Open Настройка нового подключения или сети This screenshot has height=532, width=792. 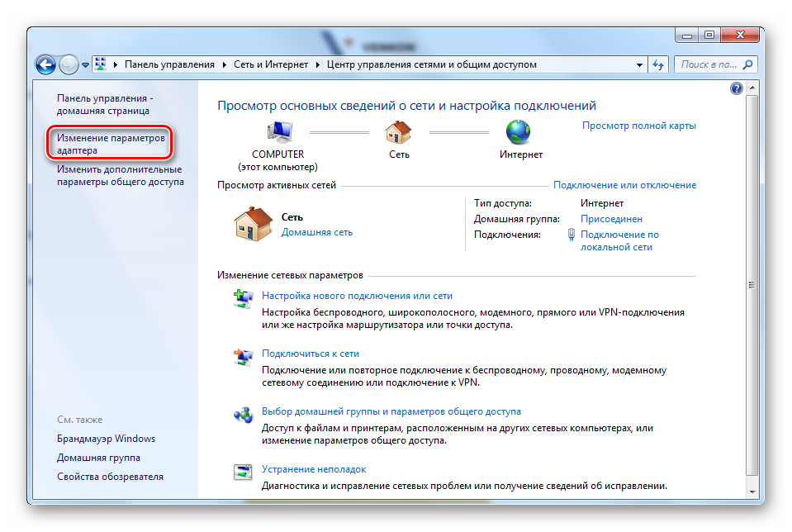pos(357,296)
